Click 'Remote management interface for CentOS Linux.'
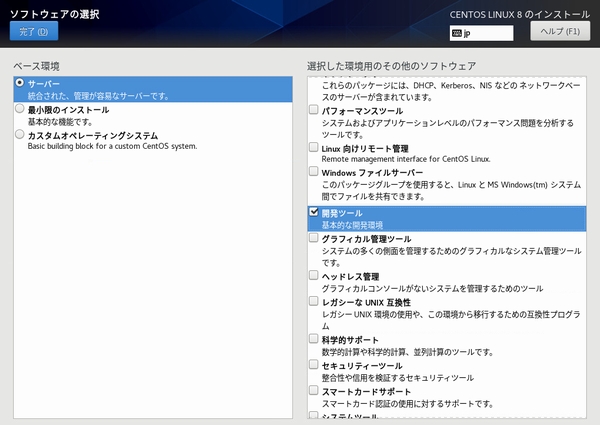 [x=406, y=159]
